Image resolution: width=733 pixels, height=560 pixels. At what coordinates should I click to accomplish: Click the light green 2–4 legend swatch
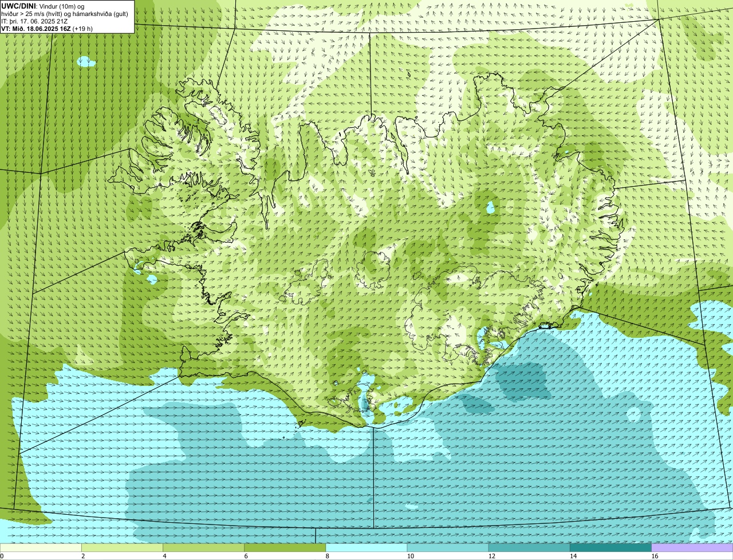pyautogui.click(x=123, y=547)
